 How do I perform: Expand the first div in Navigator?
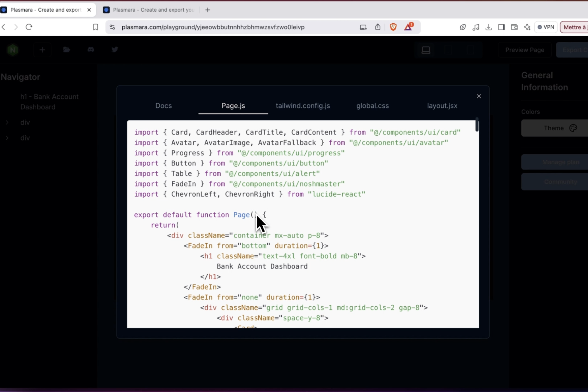[7, 122]
